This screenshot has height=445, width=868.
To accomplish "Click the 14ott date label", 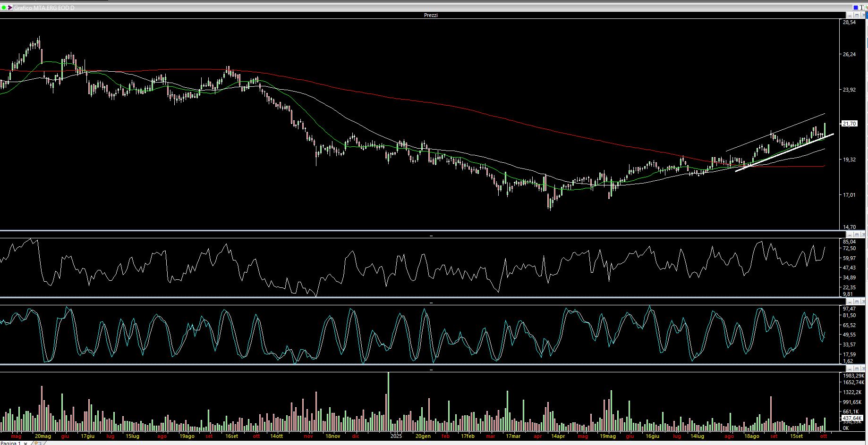I will [x=276, y=436].
